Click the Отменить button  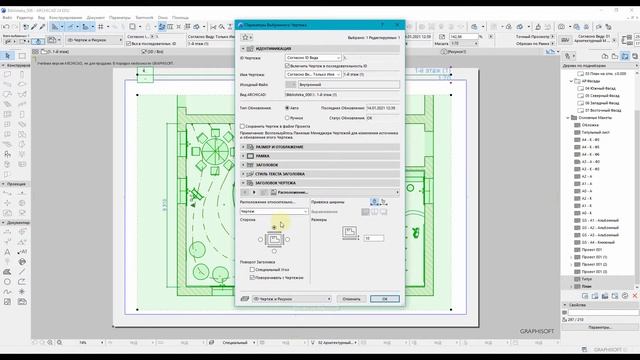click(351, 299)
